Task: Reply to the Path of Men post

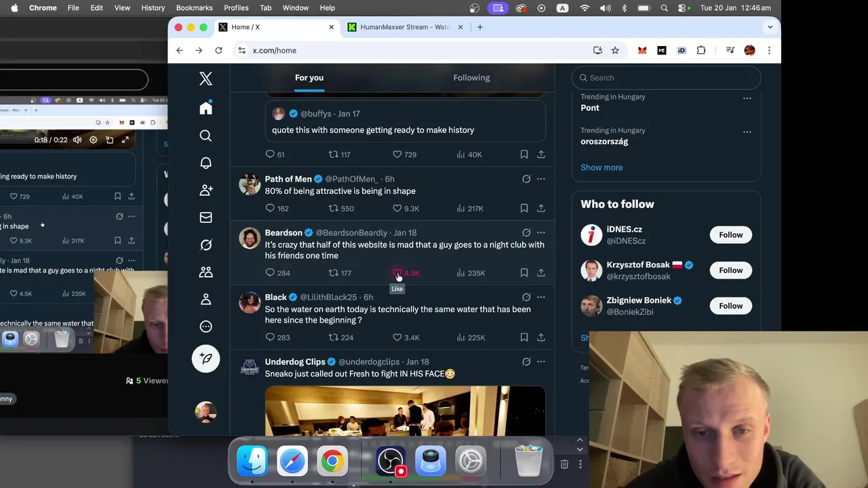Action: (277, 208)
